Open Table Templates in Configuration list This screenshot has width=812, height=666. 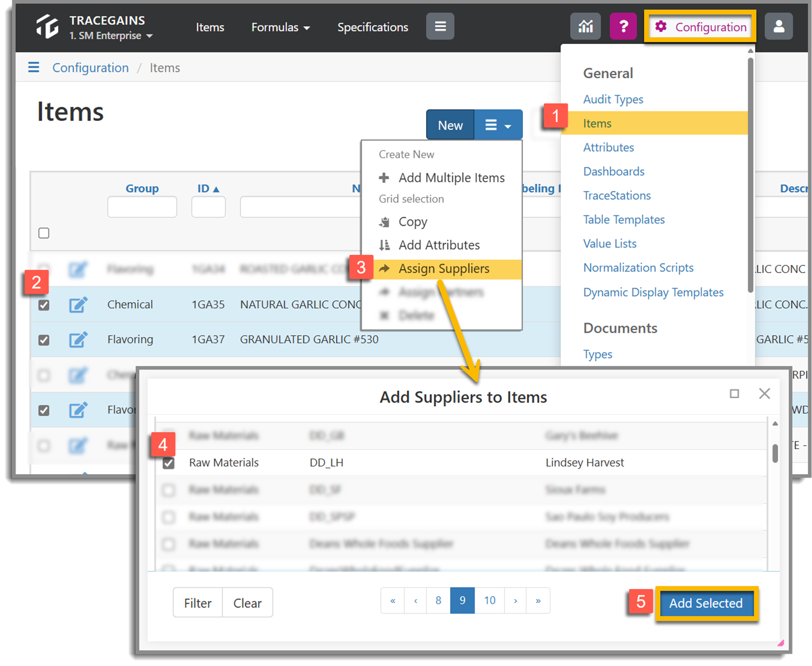click(x=624, y=219)
